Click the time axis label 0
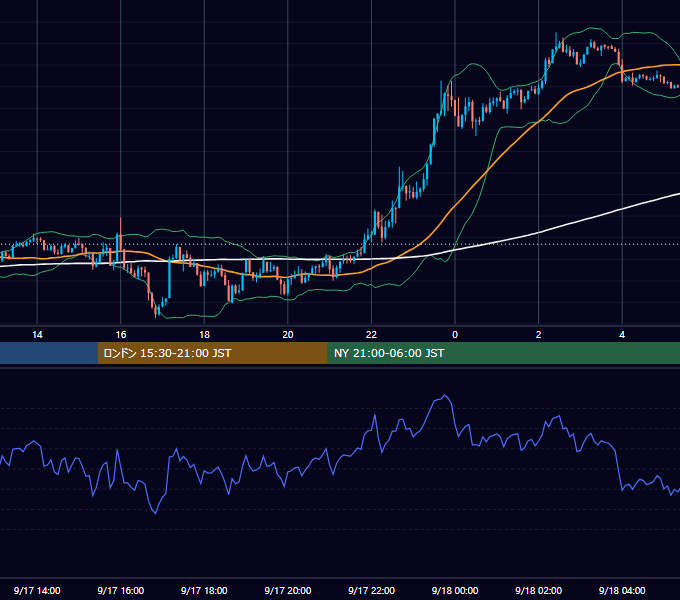680x600 pixels. coord(455,335)
